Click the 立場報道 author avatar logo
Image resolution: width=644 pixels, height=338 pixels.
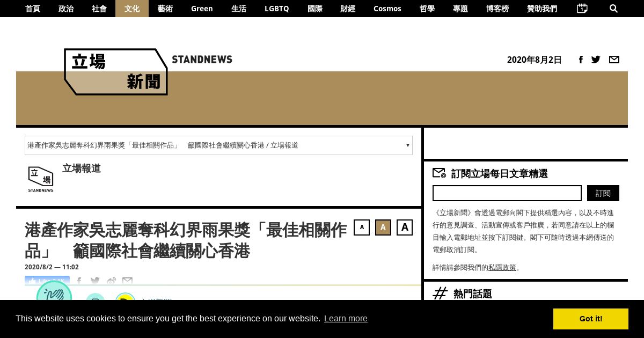point(41,179)
